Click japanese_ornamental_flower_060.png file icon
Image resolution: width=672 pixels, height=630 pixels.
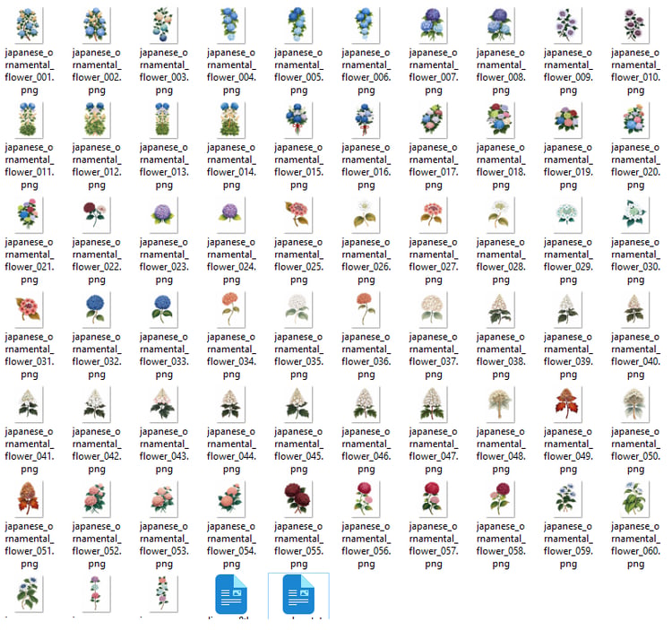[634, 499]
